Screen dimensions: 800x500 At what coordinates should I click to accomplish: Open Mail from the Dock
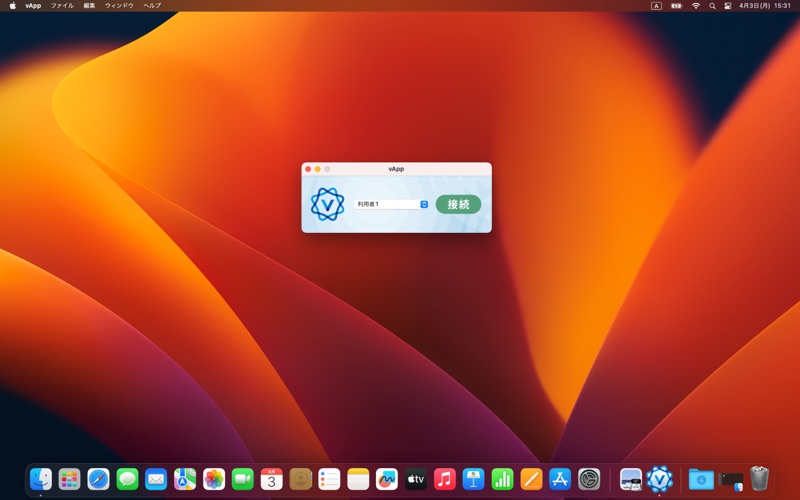coord(156,480)
